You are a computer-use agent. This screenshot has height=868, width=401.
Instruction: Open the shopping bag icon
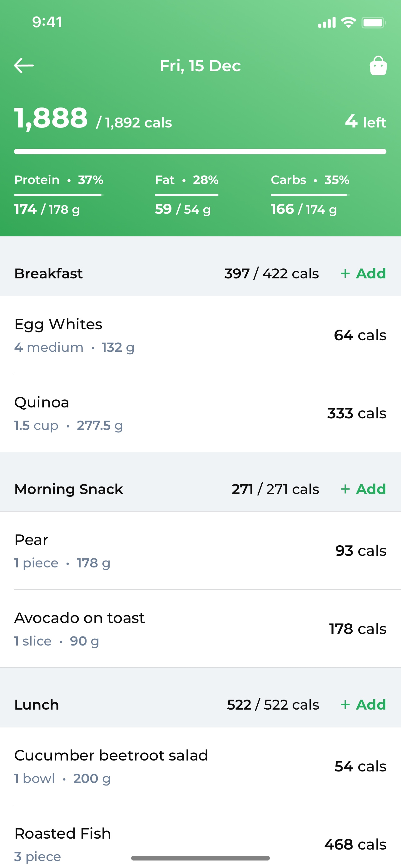(x=378, y=65)
